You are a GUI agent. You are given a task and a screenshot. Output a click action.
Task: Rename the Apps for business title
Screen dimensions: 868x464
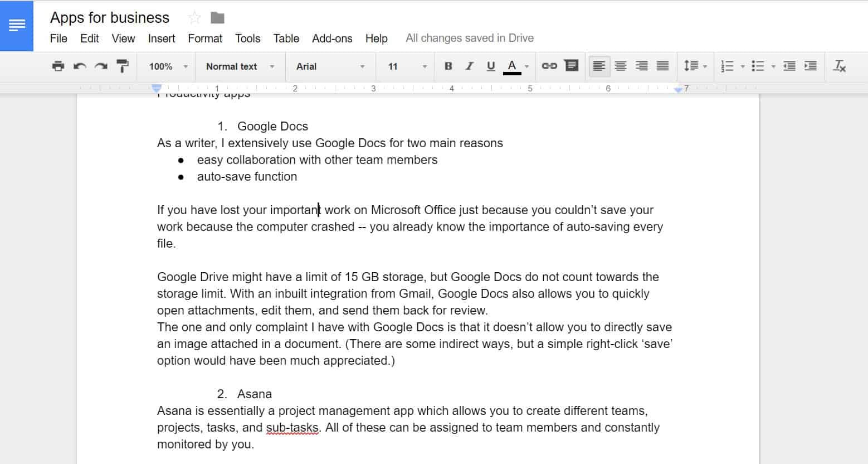click(x=110, y=18)
